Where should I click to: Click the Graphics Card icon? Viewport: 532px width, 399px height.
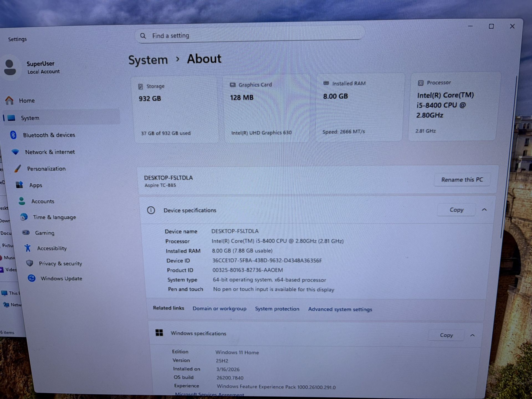(232, 85)
